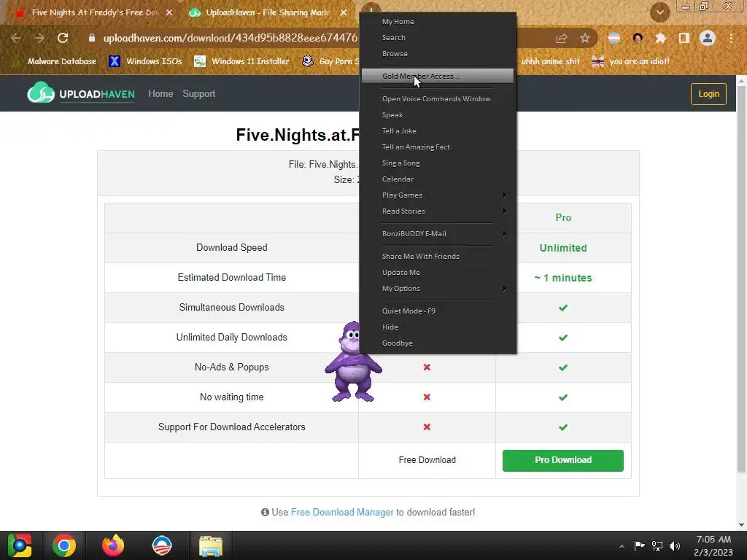
Task: Open the Free Download Manager link
Action: pos(342,513)
